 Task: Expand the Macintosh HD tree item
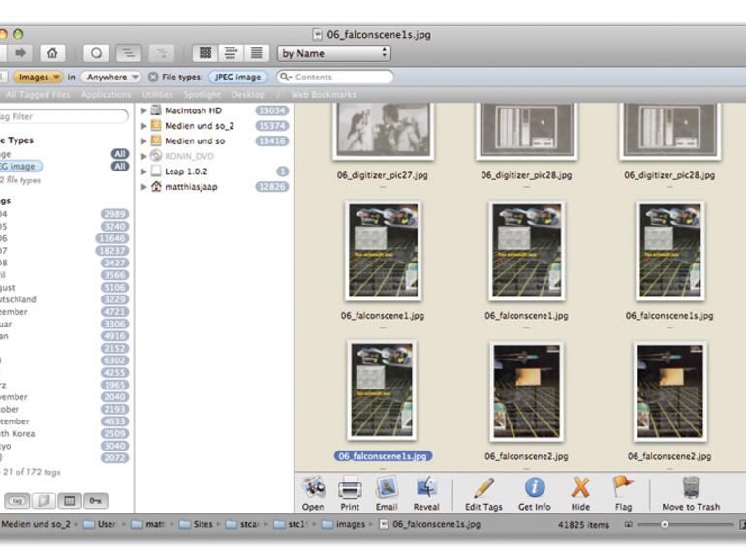144,111
